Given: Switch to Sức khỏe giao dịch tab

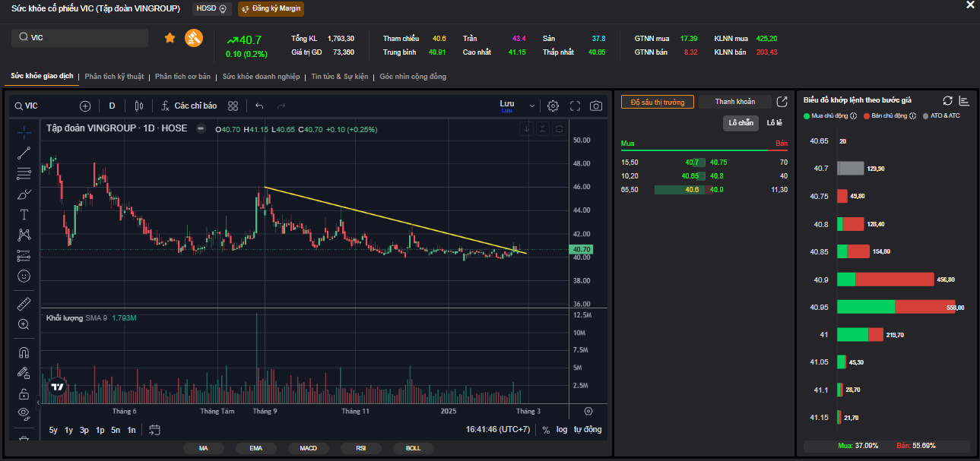Looking at the screenshot, I should [42, 76].
